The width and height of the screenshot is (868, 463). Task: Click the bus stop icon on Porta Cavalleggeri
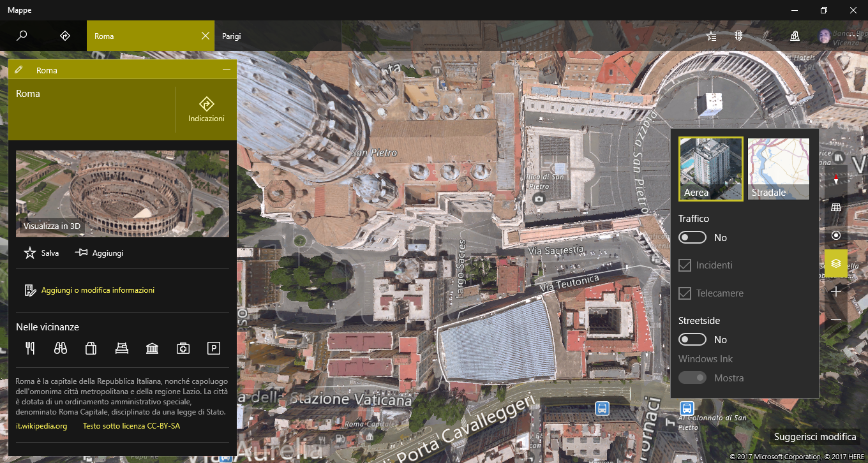(602, 408)
